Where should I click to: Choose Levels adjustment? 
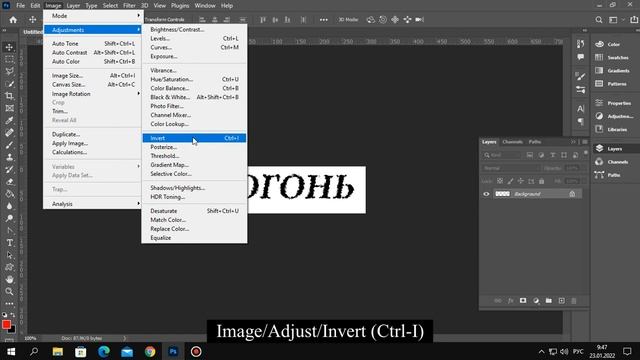[x=194, y=38]
